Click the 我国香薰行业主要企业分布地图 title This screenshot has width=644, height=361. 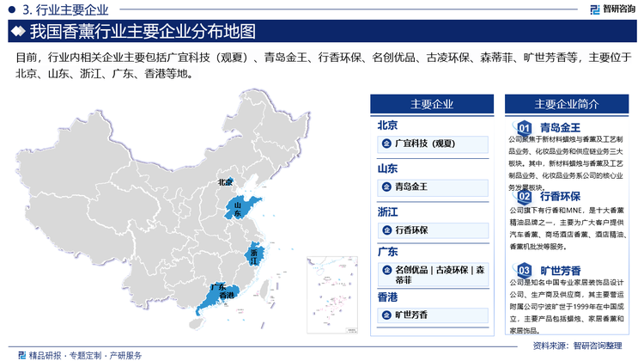143,31
